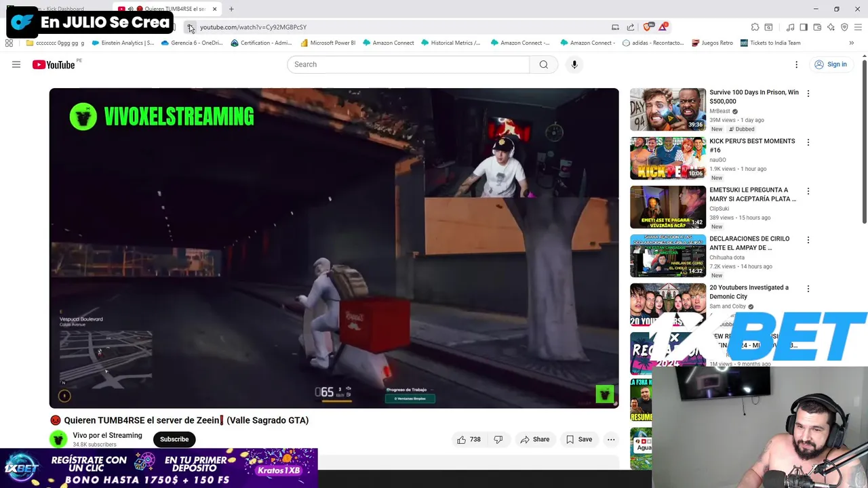This screenshot has width=868, height=488.
Task: Open EMETSUKI LE PREGUNTA A MARY video
Action: 668,207
